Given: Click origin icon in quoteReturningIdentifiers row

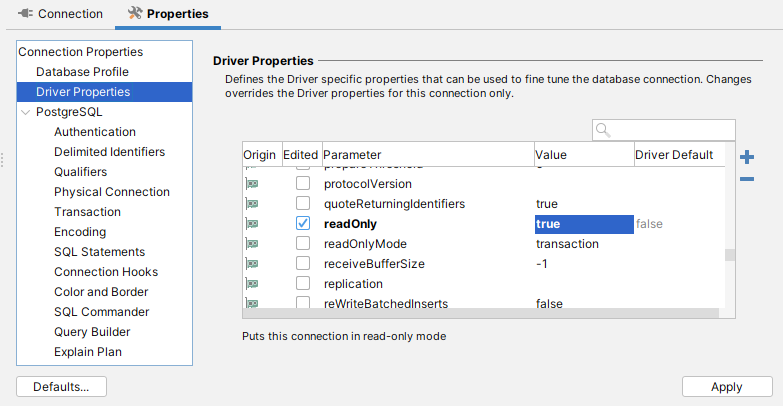Looking at the screenshot, I should coord(252,204).
